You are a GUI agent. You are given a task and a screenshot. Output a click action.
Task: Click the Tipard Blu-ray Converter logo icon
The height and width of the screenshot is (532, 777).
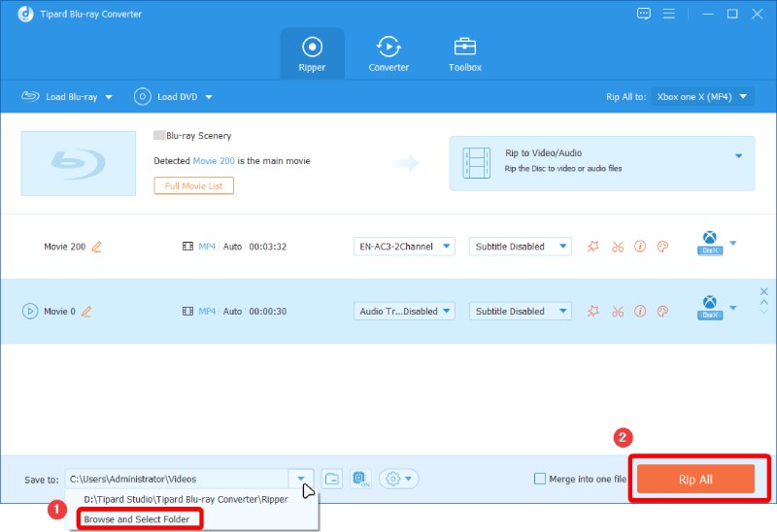pos(26,14)
